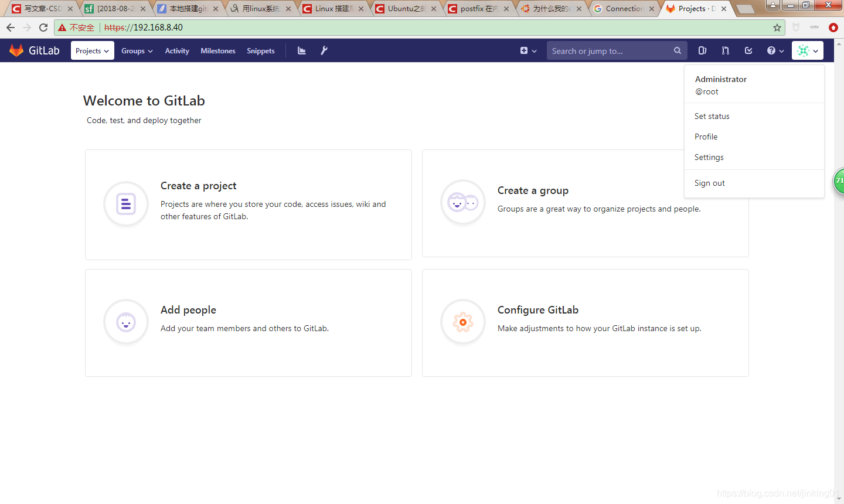Expand the new item dropdown chevron
Screen dimensions: 844x504
coord(534,52)
